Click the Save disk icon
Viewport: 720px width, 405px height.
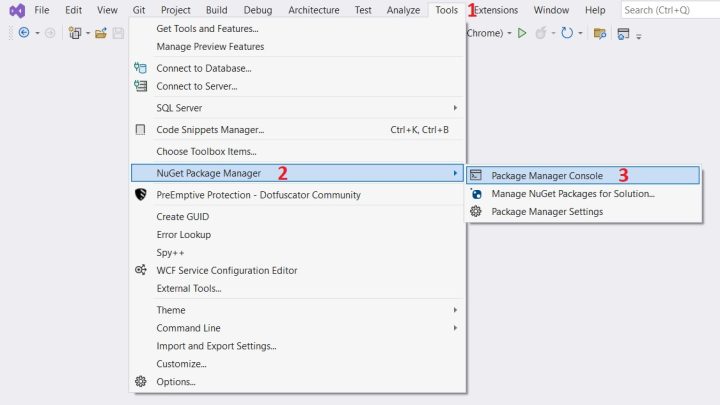(118, 33)
